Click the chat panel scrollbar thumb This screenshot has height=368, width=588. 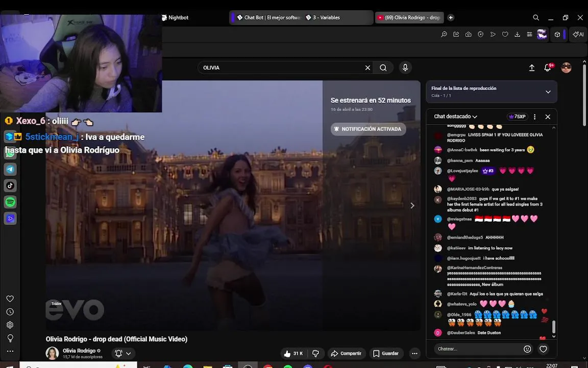point(554,327)
